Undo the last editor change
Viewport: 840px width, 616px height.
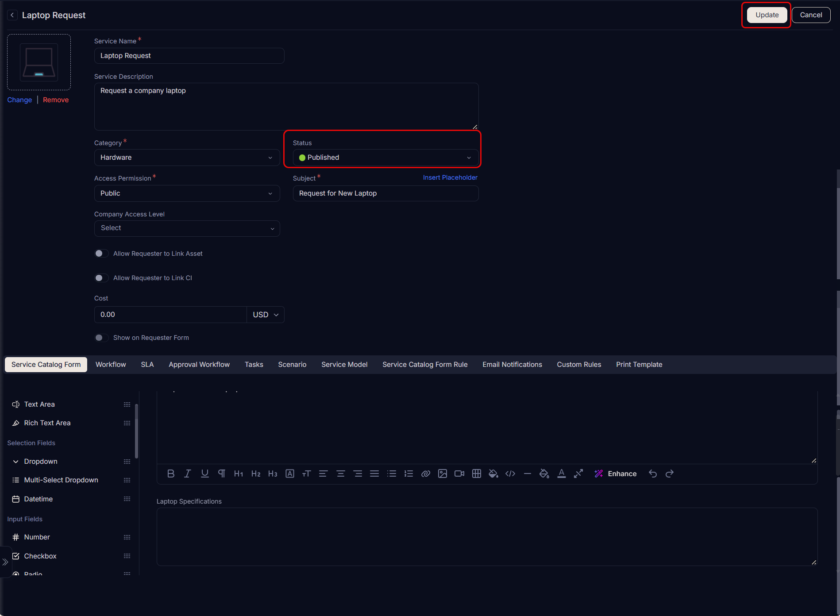(653, 474)
